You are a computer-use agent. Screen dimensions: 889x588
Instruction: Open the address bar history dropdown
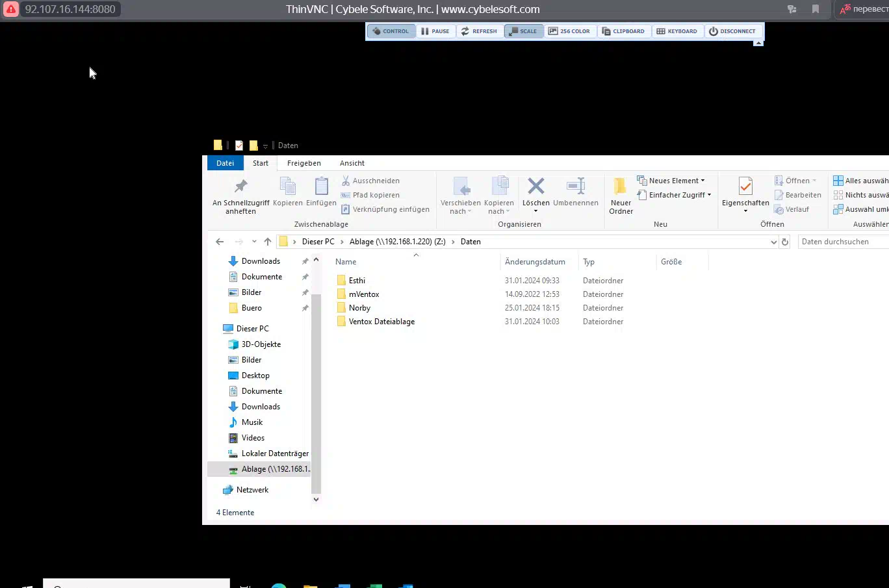pyautogui.click(x=773, y=242)
